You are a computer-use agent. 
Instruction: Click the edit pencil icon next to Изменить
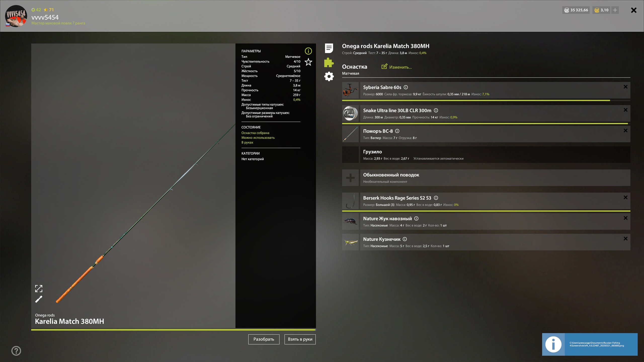[x=384, y=66]
